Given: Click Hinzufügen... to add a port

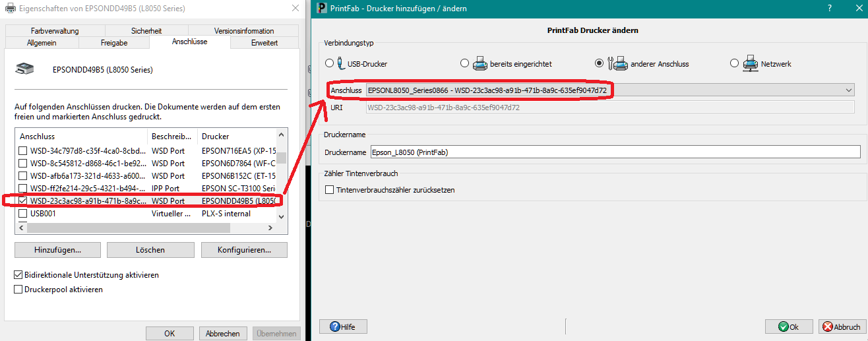Looking at the screenshot, I should click(57, 250).
